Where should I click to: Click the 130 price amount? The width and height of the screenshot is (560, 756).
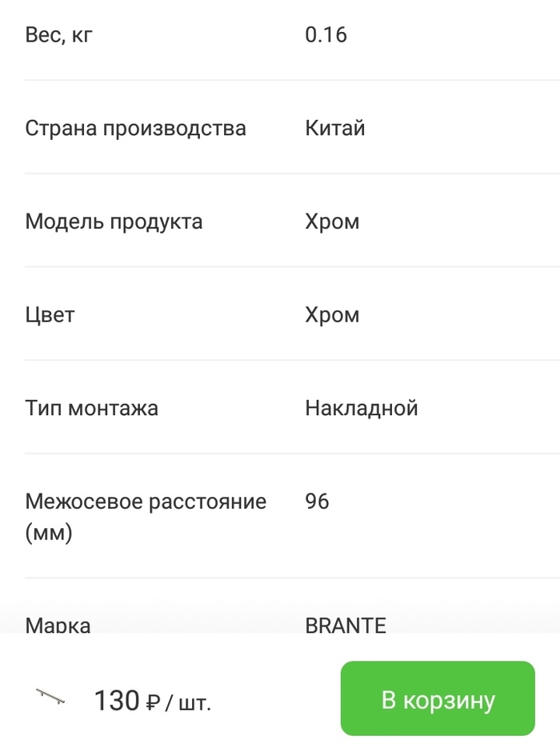(117, 701)
